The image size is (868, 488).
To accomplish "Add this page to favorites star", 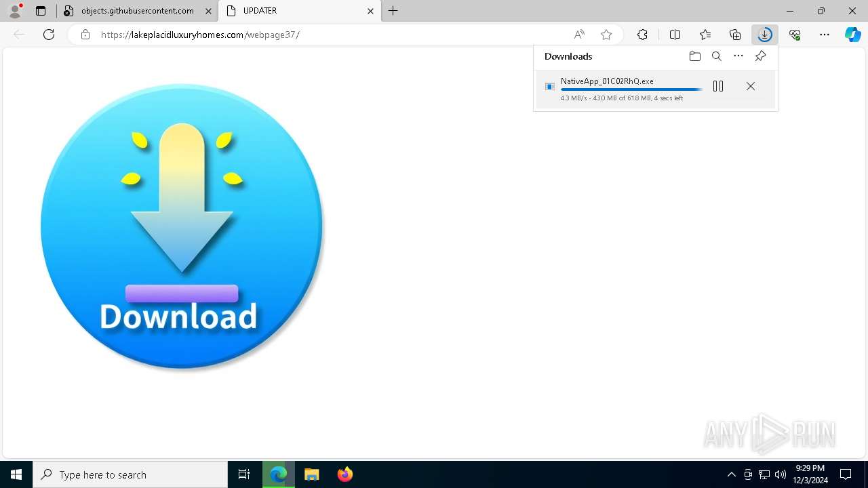I will click(x=606, y=35).
